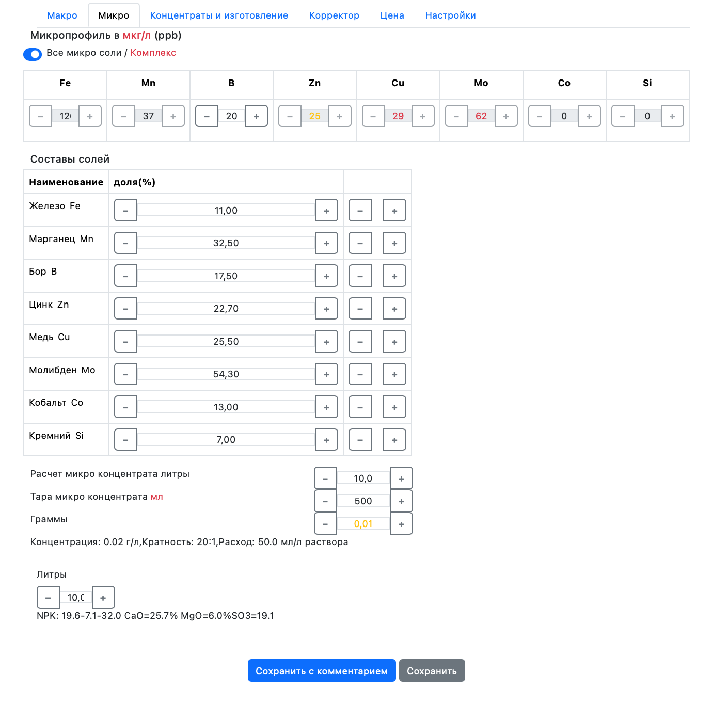Click the plus button for Zn profile
The height and width of the screenshot is (701, 728).
339,116
